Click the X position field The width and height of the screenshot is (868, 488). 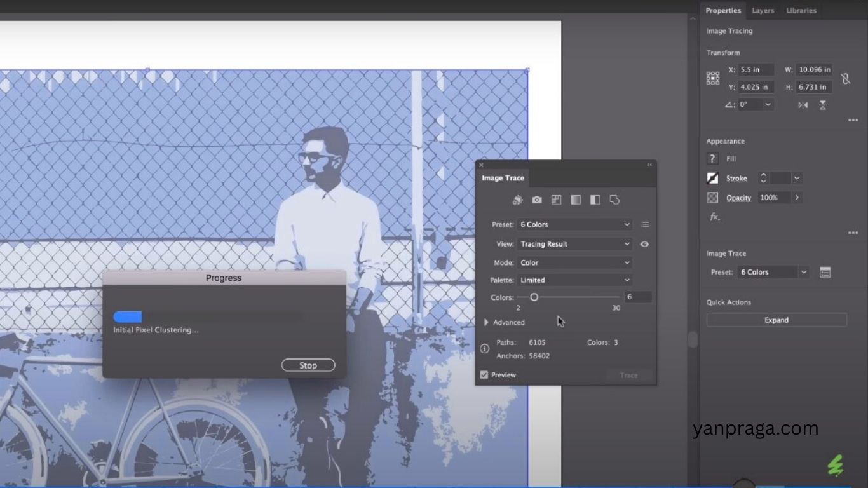point(756,70)
